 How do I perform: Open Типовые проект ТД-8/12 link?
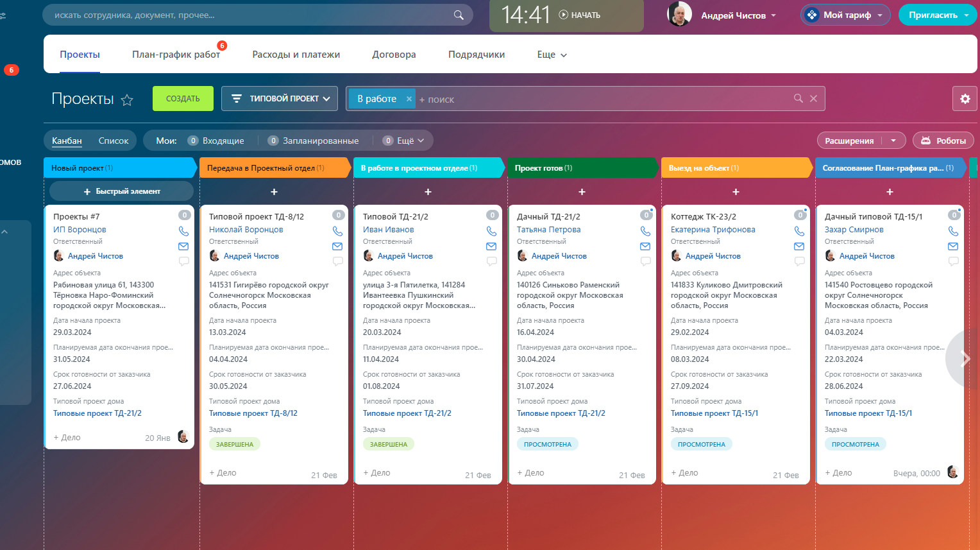click(x=253, y=413)
